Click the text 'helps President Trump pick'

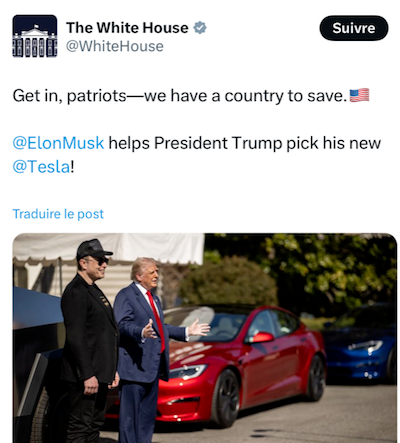pos(213,143)
